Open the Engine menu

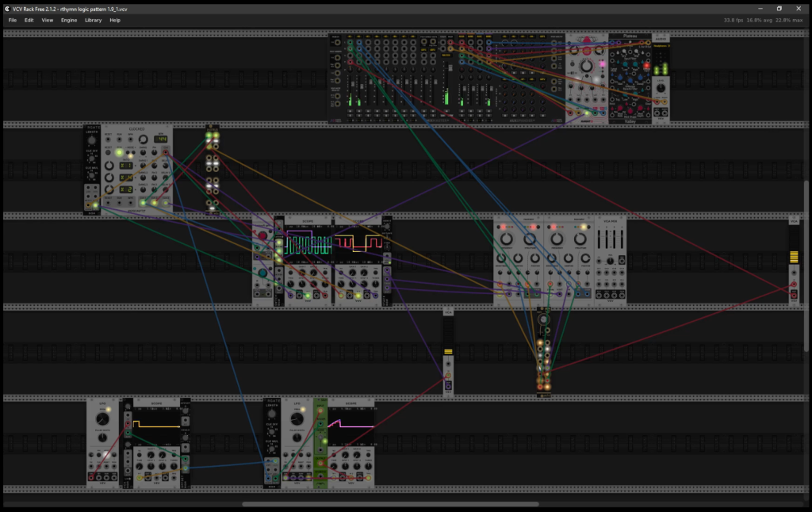(x=69, y=20)
